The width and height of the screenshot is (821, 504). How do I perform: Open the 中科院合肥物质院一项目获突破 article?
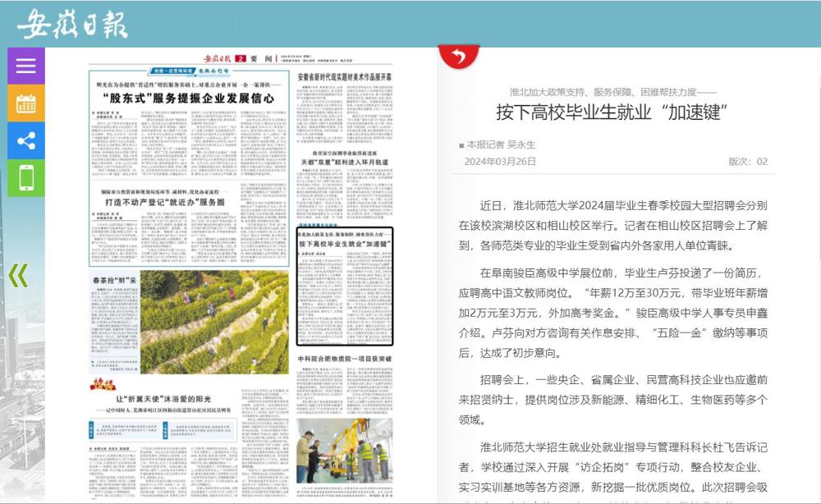tap(344, 360)
